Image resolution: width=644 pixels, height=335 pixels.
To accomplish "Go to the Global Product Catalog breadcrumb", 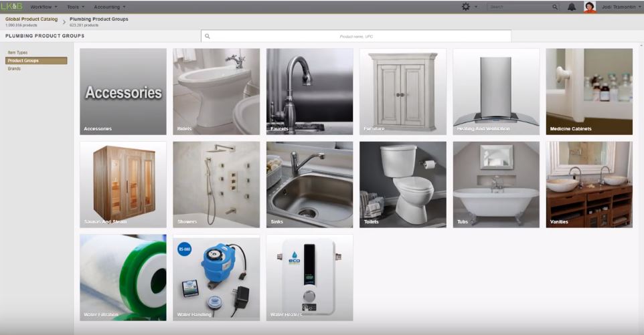I will point(31,19).
